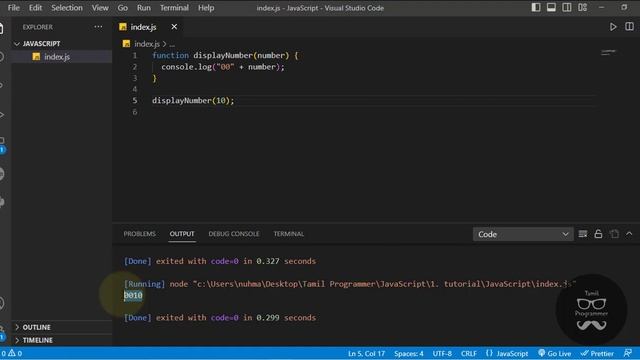The image size is (640, 360).
Task: Click the function displayNumber declaration line
Action: point(225,56)
